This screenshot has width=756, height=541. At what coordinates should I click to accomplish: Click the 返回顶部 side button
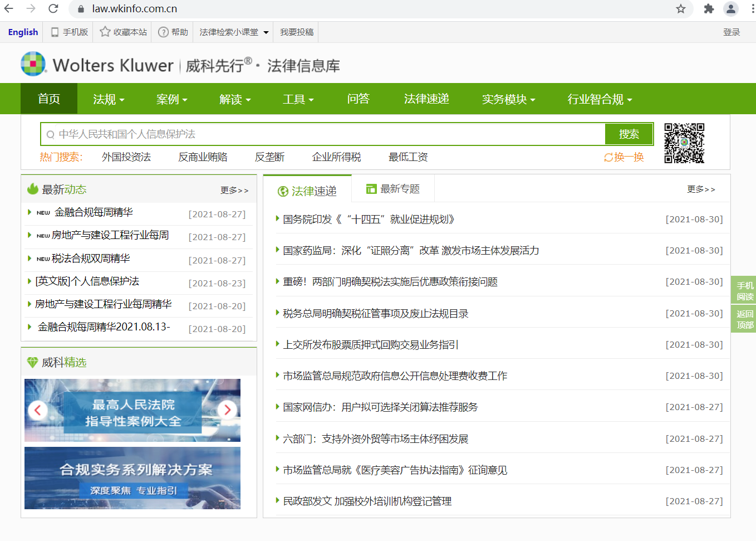click(745, 319)
